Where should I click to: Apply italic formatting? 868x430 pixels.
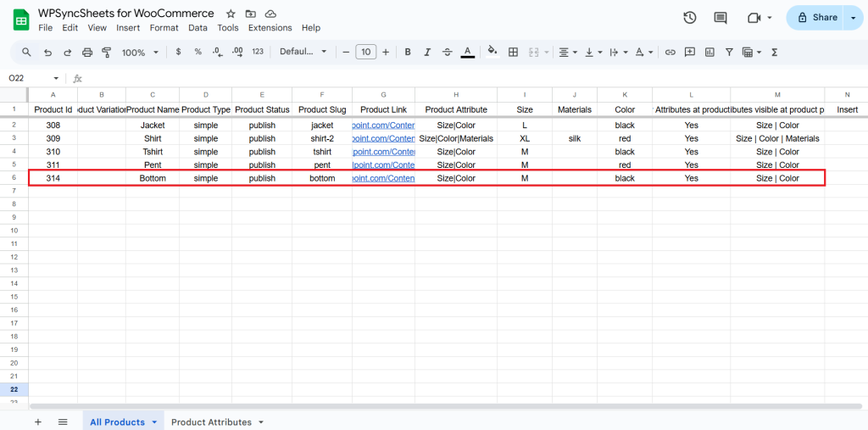[427, 52]
